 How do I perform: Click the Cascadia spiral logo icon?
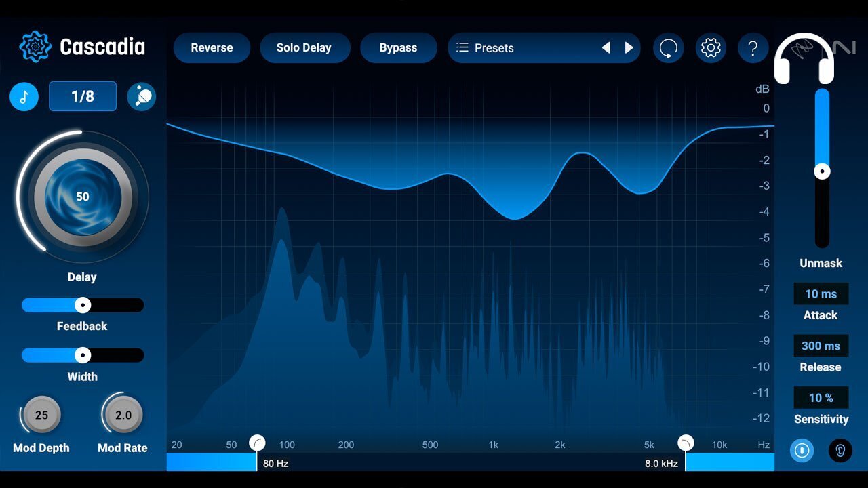pos(35,47)
